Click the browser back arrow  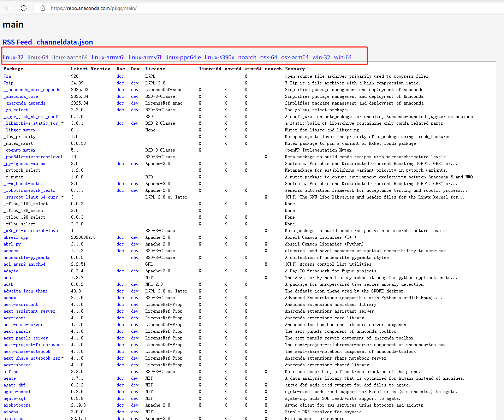[8, 8]
